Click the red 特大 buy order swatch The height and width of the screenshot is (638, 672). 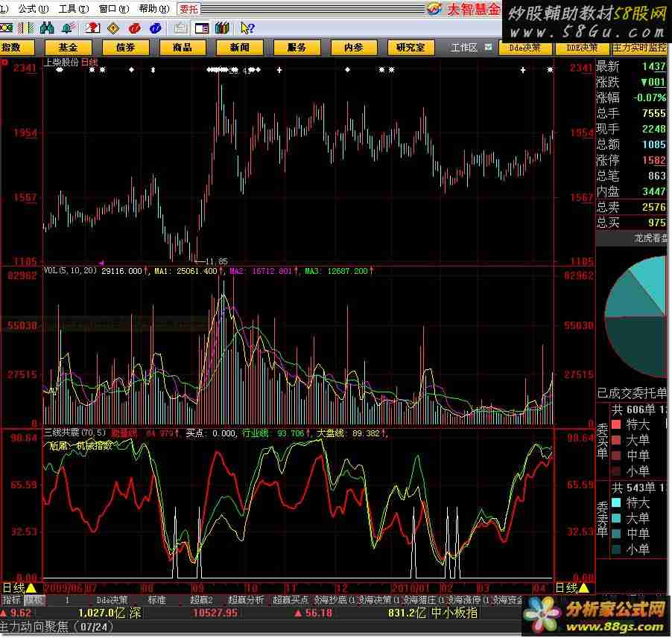pos(617,424)
